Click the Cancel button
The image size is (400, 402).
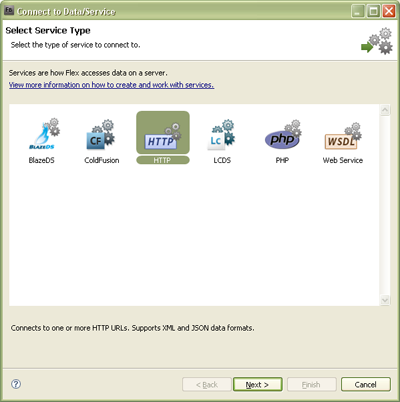coord(366,384)
